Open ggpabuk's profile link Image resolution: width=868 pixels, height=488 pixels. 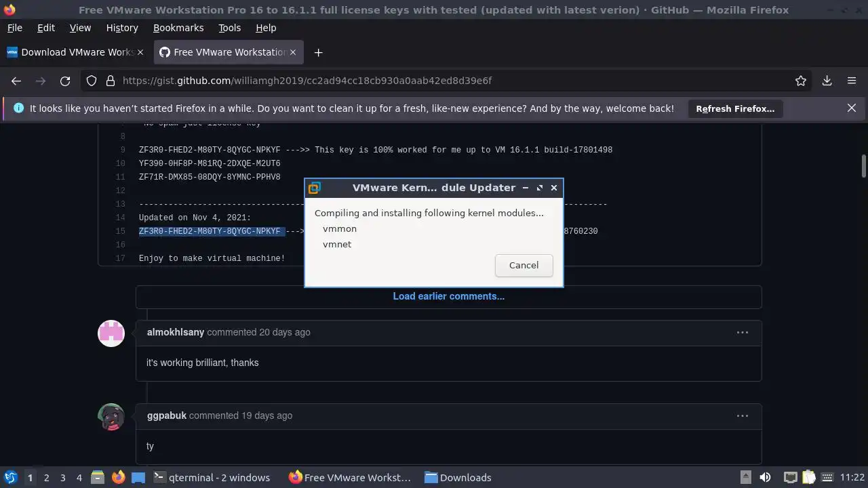tap(167, 415)
